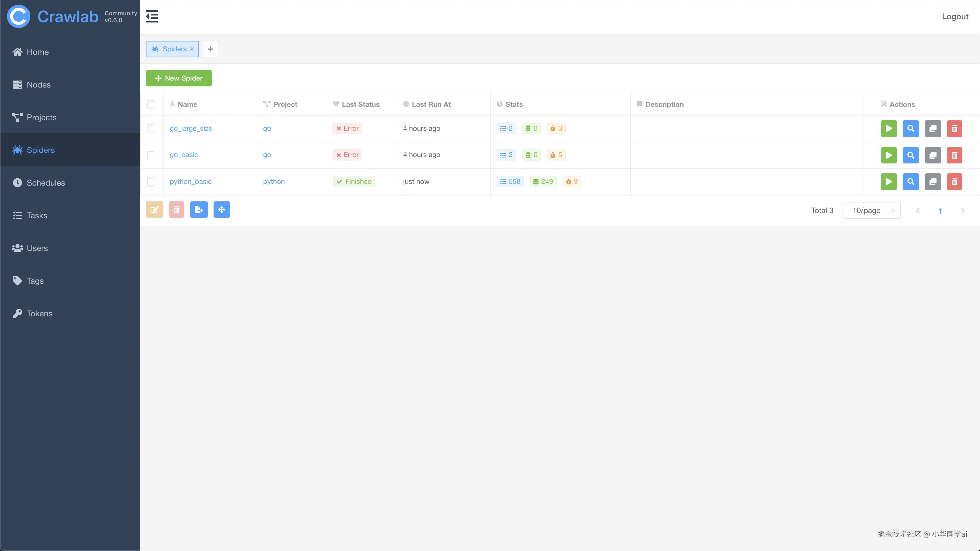Click the yellow batch edit button below the table
This screenshot has height=551, width=980.
pyautogui.click(x=154, y=210)
